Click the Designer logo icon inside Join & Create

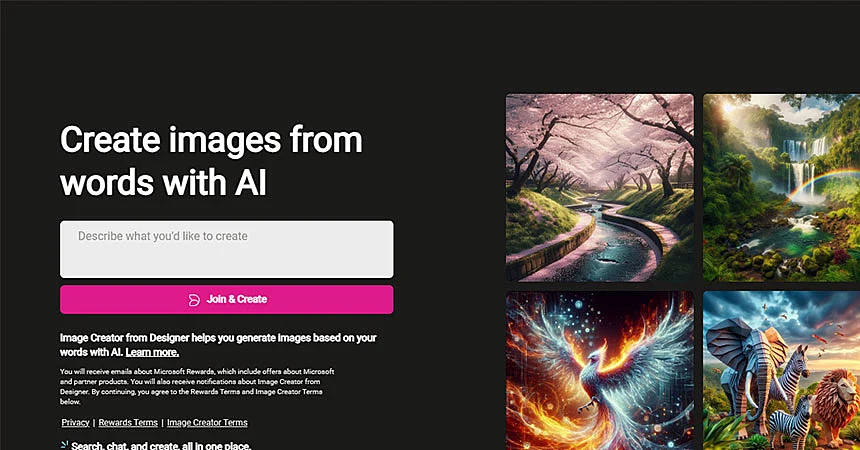194,300
